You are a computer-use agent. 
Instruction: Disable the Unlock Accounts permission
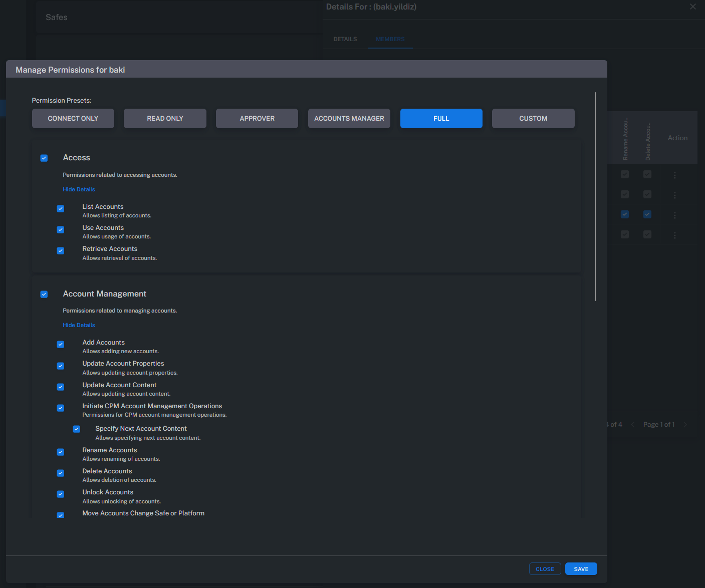(60, 494)
